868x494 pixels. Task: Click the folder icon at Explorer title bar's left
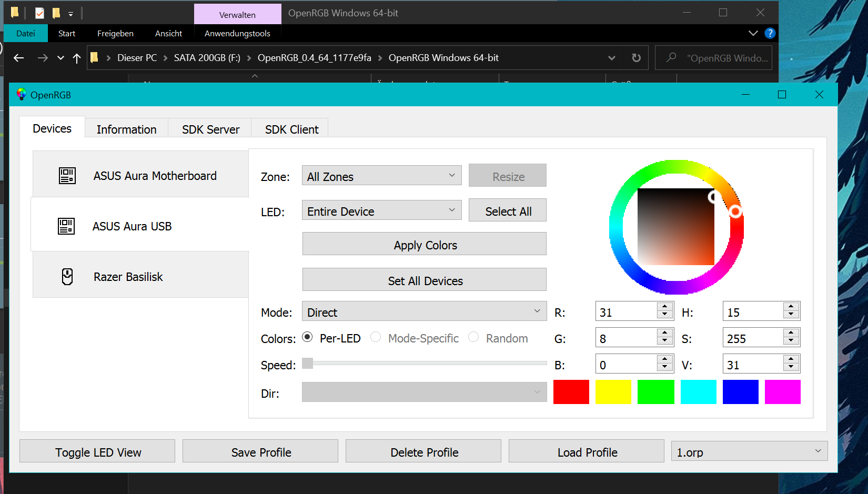[15, 12]
